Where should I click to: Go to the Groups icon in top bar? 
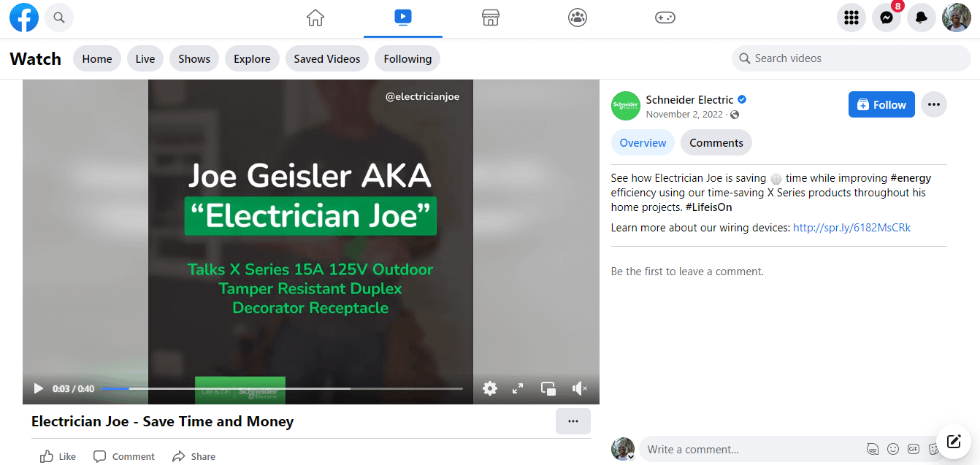pos(578,18)
